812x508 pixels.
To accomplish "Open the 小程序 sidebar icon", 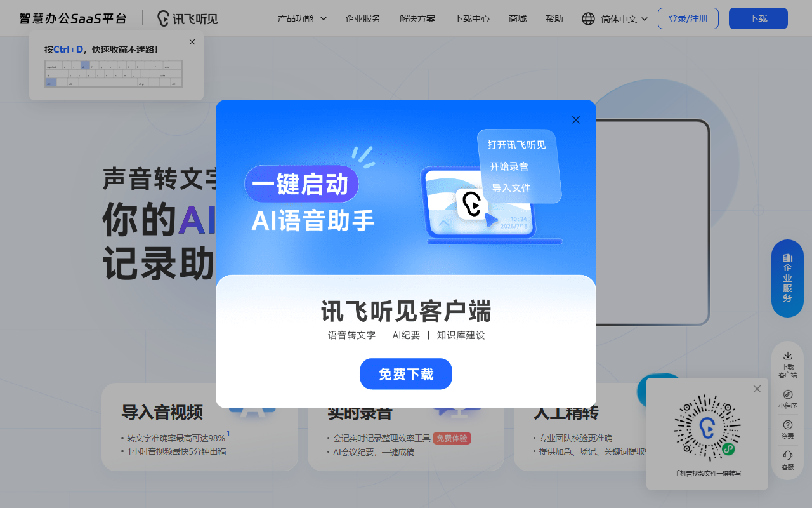I will 787,399.
